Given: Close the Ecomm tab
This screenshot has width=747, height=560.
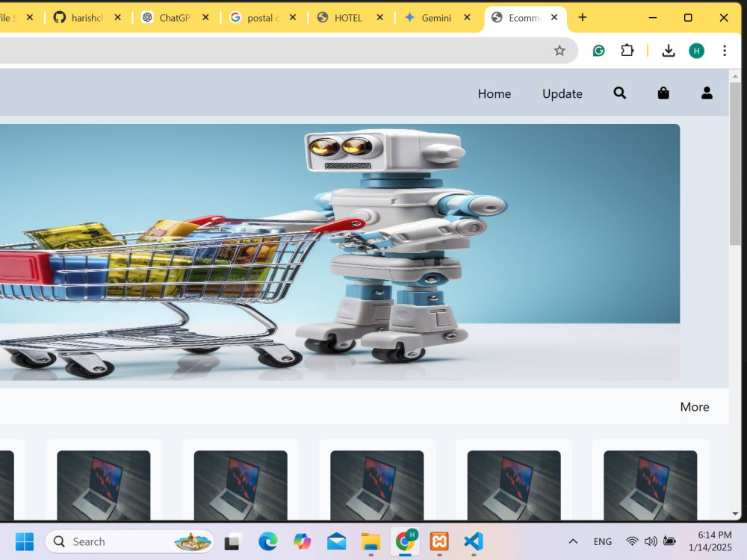Looking at the screenshot, I should point(554,18).
